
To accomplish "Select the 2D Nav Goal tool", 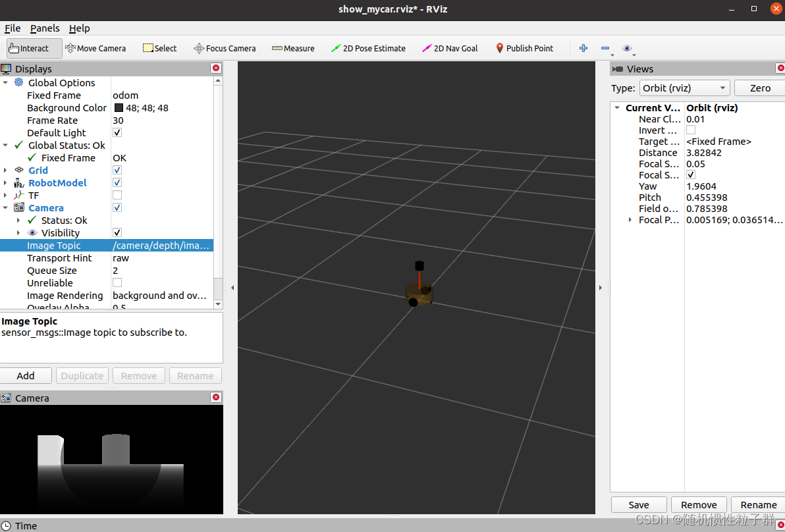I will click(x=450, y=49).
